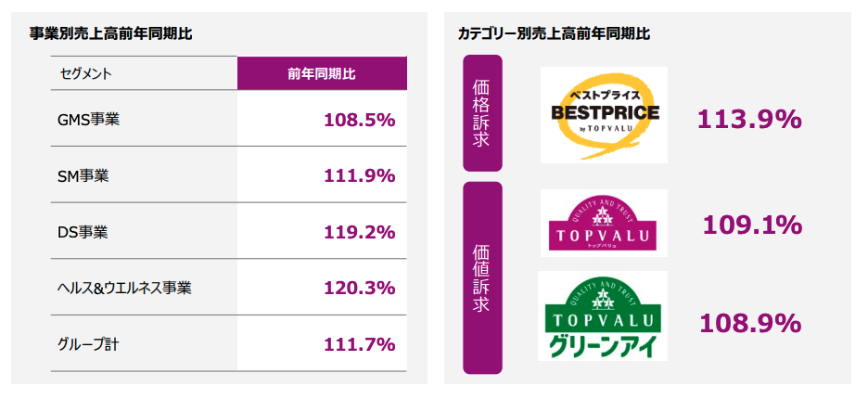The image size is (868, 399).
Task: Click the セグメント column header
Action: pyautogui.click(x=86, y=73)
